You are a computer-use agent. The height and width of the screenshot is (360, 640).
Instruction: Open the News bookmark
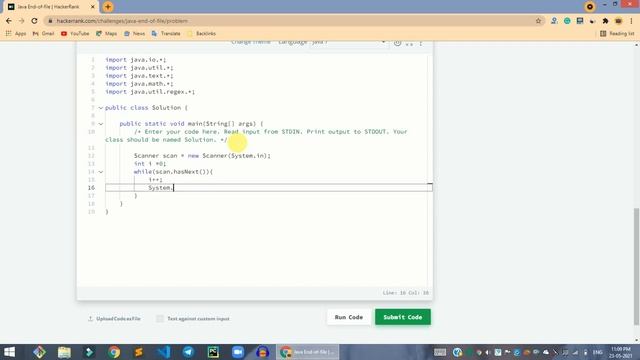pyautogui.click(x=134, y=33)
